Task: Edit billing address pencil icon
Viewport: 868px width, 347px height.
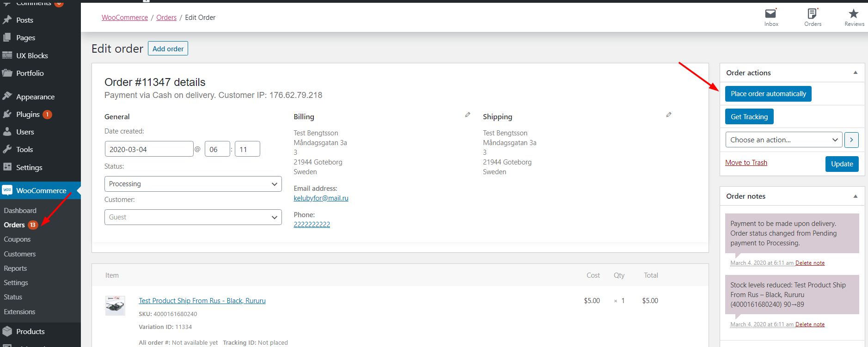Action: pos(468,115)
